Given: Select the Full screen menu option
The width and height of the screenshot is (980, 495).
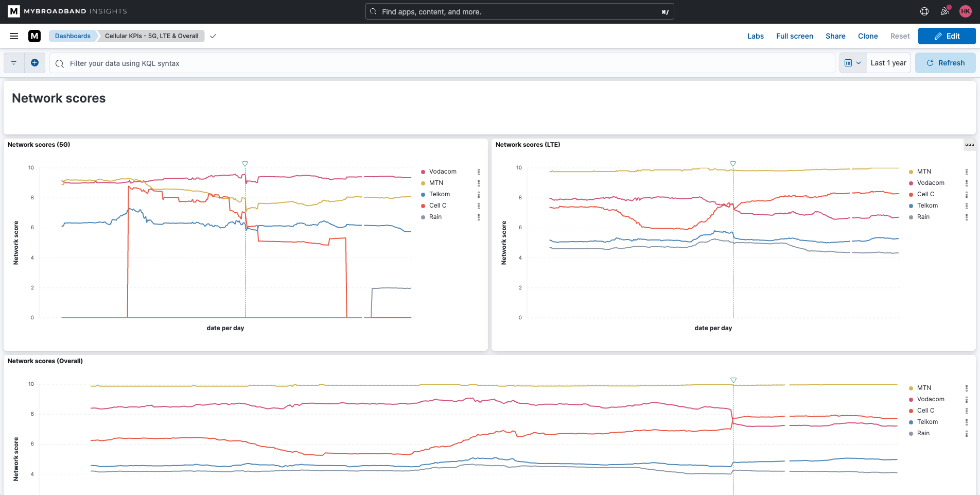Looking at the screenshot, I should click(x=795, y=36).
